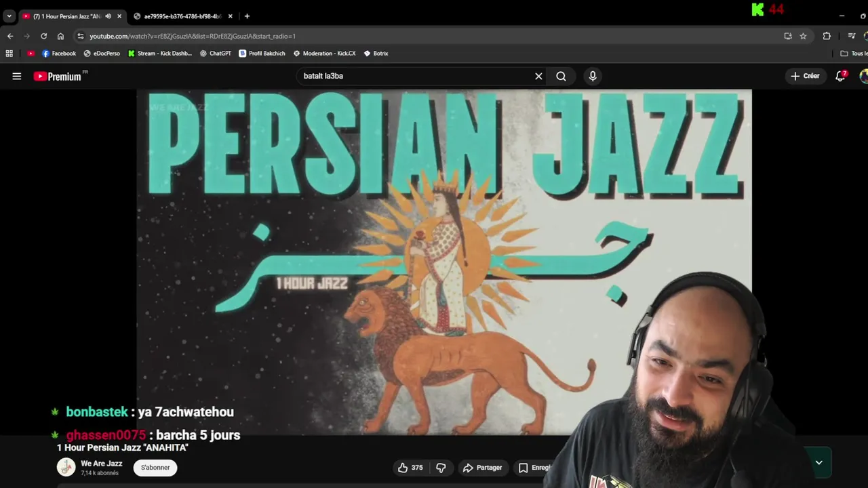Screen dimensions: 868x488
Task: Open YouTube notifications bell
Action: click(841, 76)
